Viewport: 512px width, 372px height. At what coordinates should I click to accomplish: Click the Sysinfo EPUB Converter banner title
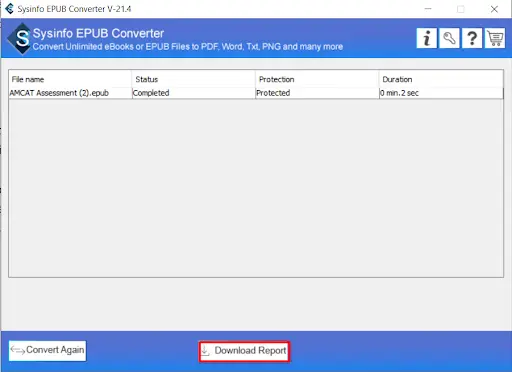coord(98,34)
